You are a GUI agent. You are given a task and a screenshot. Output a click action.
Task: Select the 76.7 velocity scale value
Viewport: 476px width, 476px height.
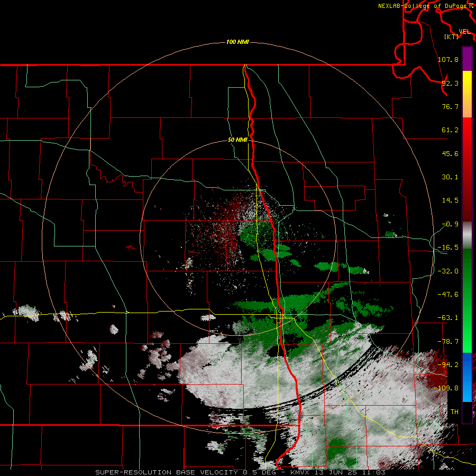click(450, 106)
